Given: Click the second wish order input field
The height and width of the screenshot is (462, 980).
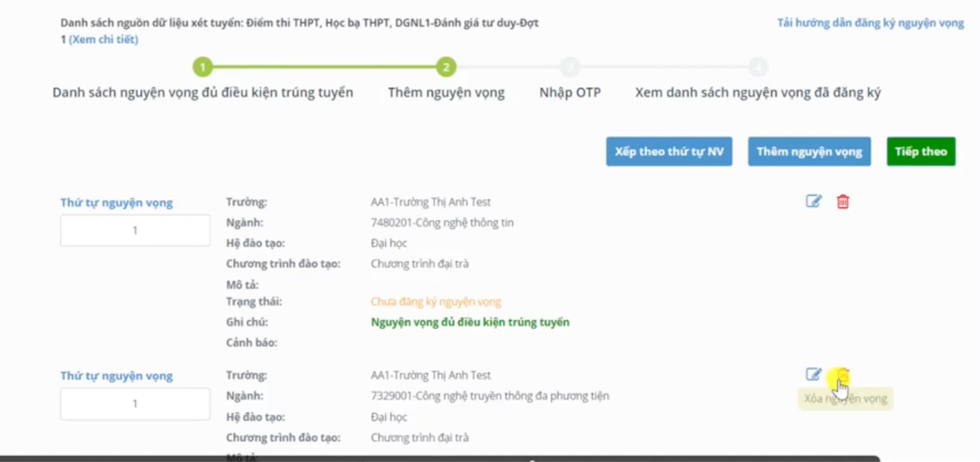Looking at the screenshot, I should (135, 403).
